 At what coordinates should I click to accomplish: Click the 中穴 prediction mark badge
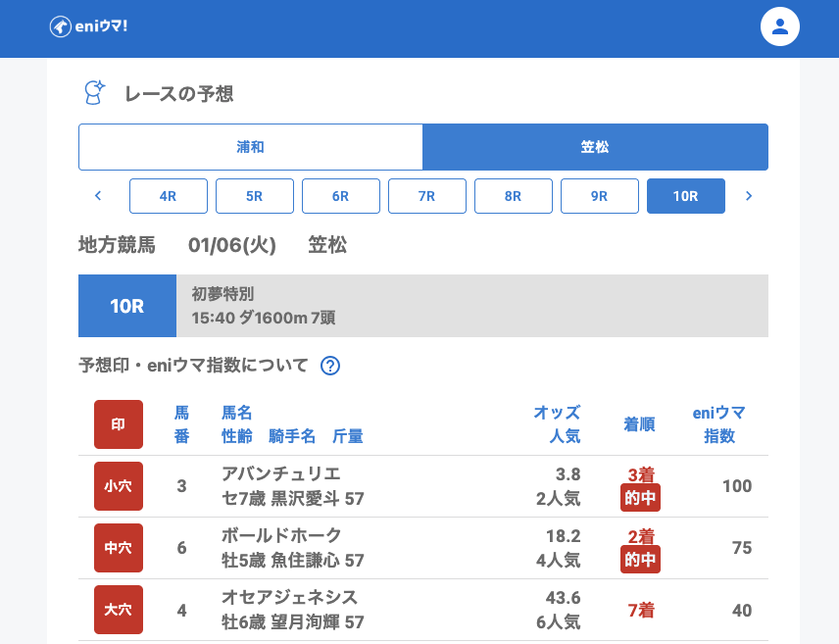click(119, 548)
